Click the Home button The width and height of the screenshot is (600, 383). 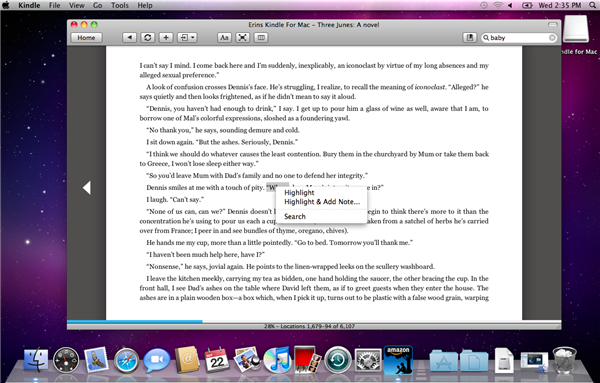(x=86, y=37)
